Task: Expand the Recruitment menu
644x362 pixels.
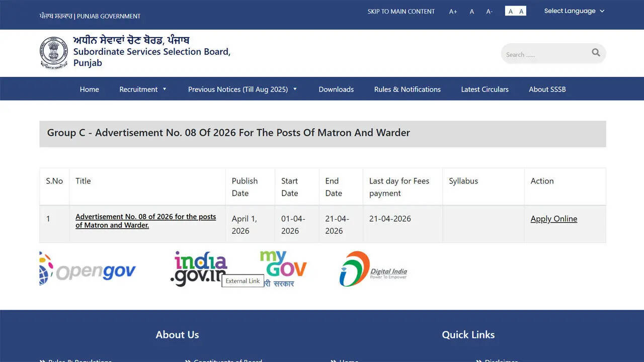Action: click(143, 89)
